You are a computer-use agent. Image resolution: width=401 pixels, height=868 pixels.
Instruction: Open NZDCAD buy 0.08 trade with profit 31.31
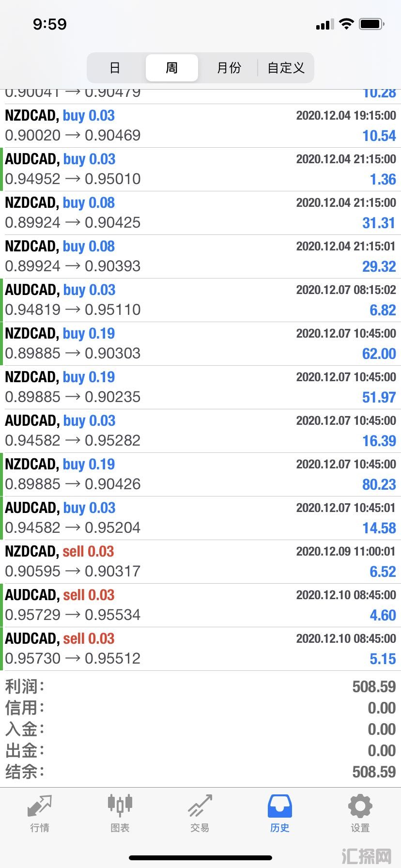coord(200,213)
